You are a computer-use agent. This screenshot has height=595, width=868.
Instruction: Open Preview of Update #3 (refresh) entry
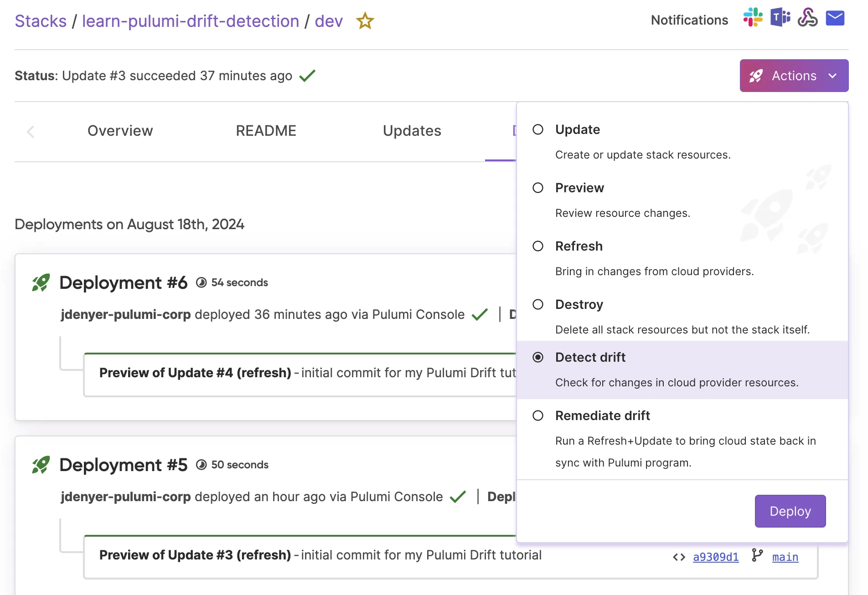[195, 555]
